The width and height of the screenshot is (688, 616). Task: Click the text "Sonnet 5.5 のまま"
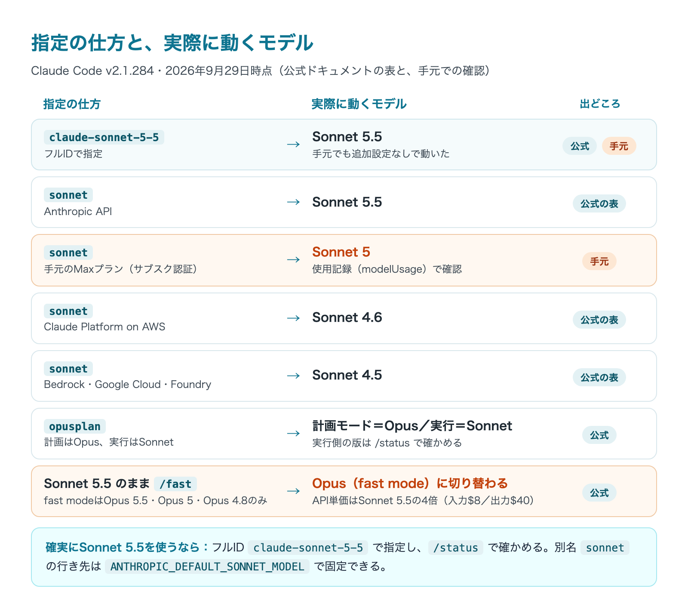(97, 484)
